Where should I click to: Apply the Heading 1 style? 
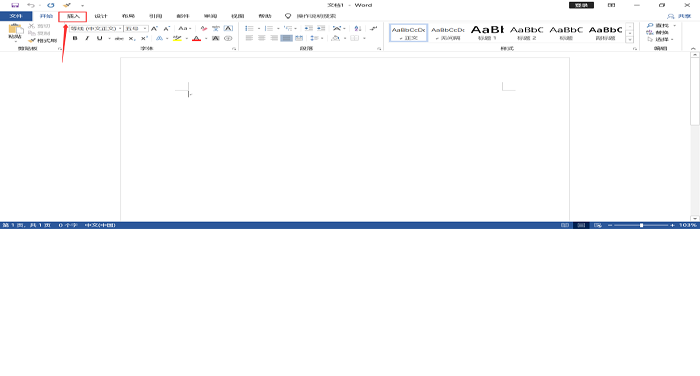tap(487, 33)
